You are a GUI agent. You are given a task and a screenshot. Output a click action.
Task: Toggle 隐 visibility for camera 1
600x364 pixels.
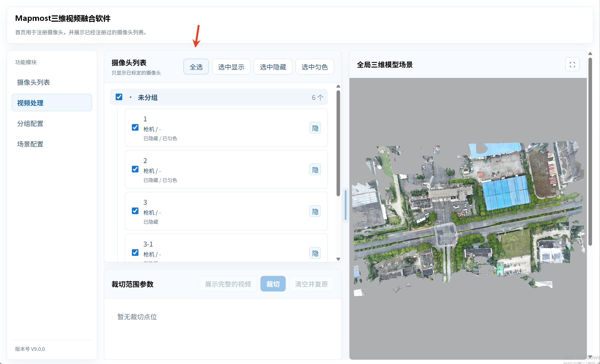point(315,128)
